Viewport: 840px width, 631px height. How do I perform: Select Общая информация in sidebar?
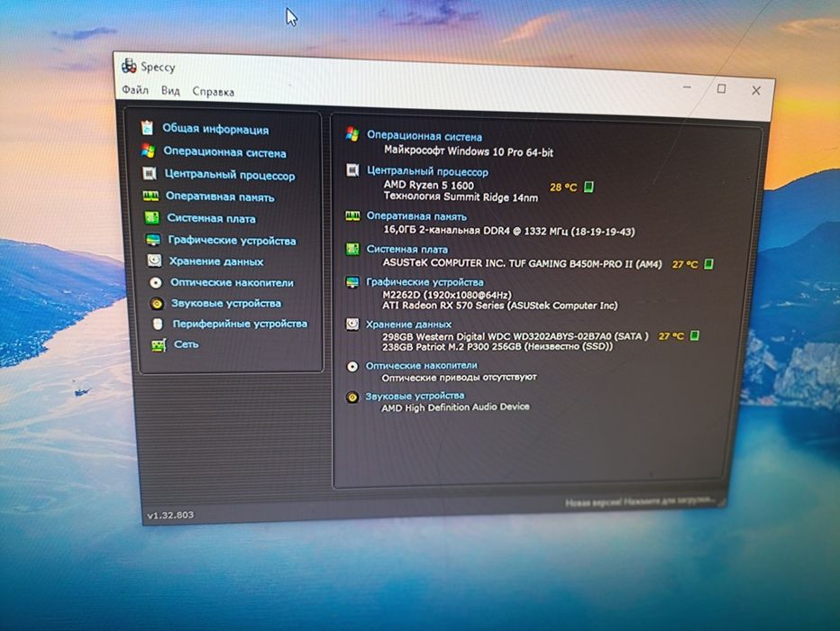215,129
